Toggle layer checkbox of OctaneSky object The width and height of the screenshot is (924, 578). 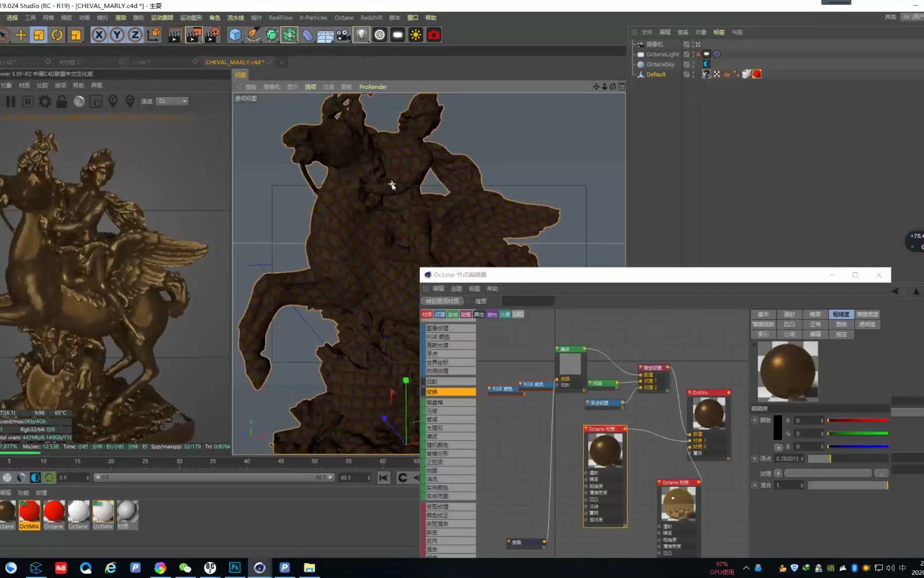coord(686,64)
